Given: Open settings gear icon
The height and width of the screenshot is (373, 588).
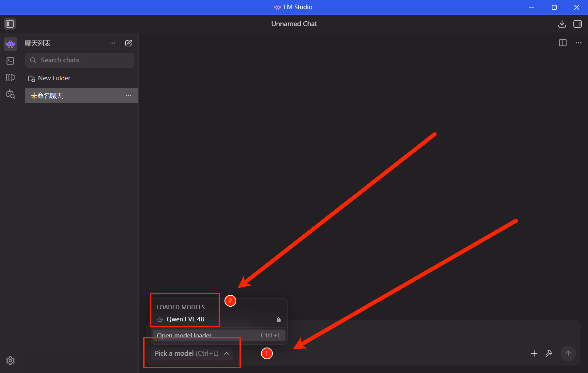Looking at the screenshot, I should pyautogui.click(x=10, y=361).
